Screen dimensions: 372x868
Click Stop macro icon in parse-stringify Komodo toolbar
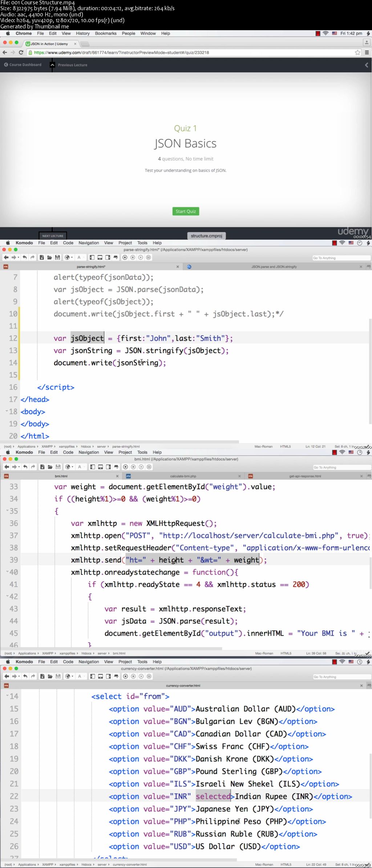click(x=133, y=257)
